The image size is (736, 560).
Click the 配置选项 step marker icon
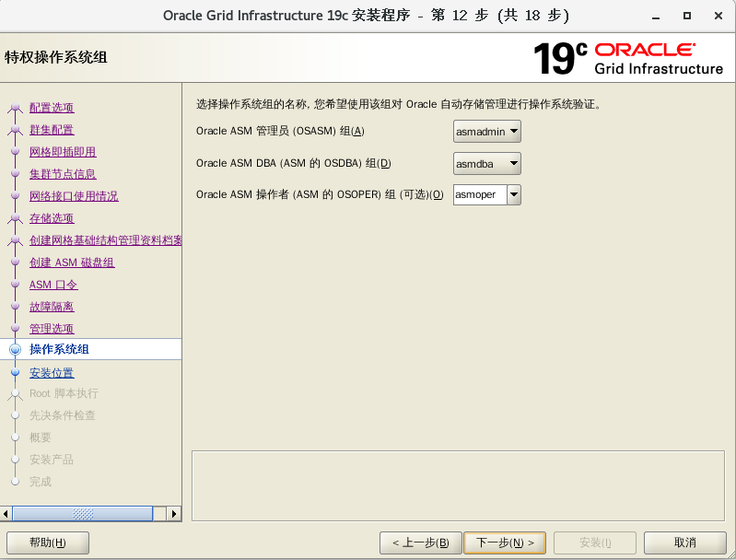point(15,108)
